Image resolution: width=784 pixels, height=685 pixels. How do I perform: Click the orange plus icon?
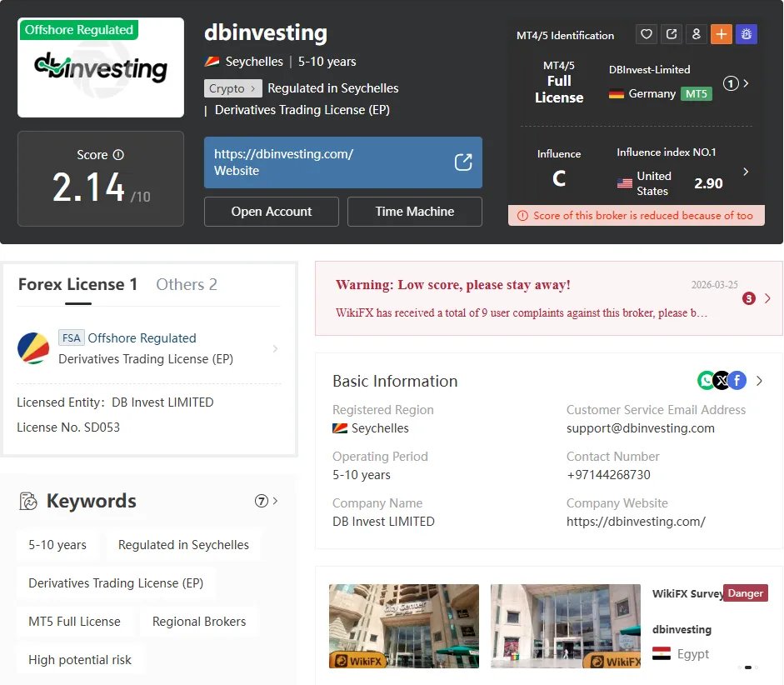(x=721, y=34)
